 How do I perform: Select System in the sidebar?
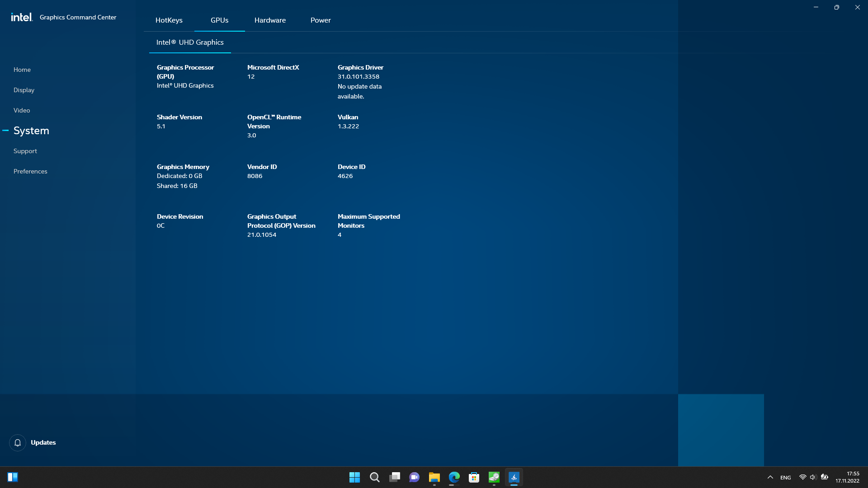(31, 131)
